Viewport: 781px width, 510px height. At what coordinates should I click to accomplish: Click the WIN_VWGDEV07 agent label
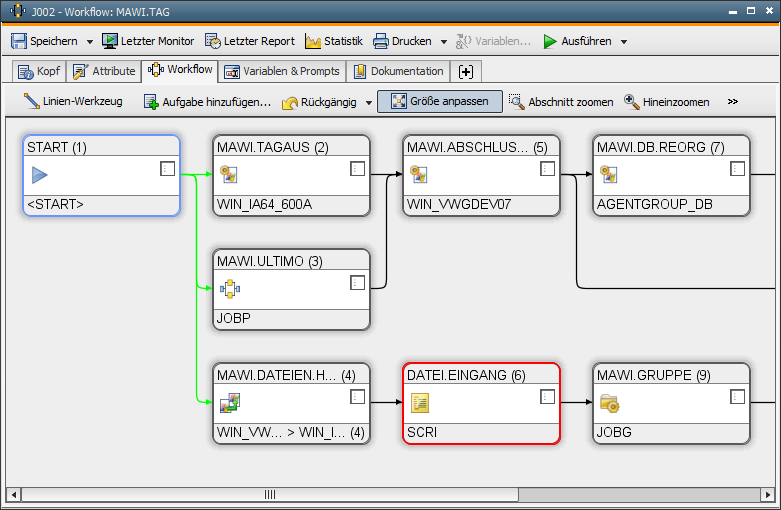(x=459, y=204)
